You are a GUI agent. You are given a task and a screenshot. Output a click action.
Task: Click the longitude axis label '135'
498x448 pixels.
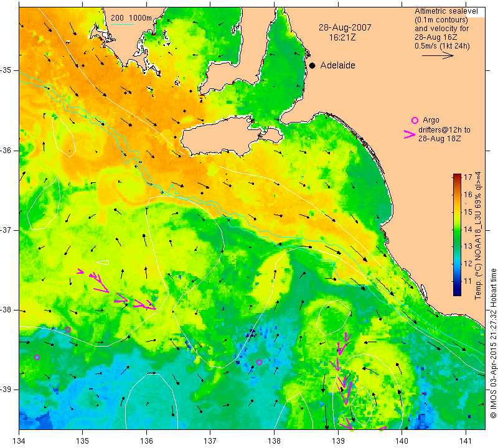point(83,441)
